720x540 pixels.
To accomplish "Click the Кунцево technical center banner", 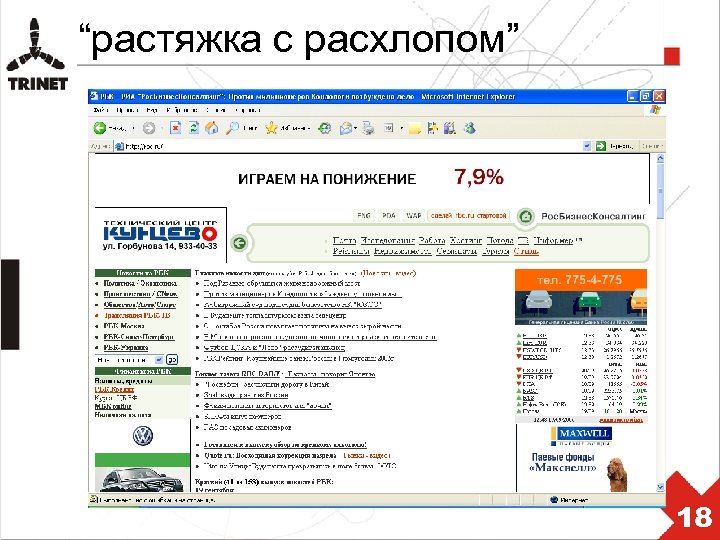I will (160, 235).
